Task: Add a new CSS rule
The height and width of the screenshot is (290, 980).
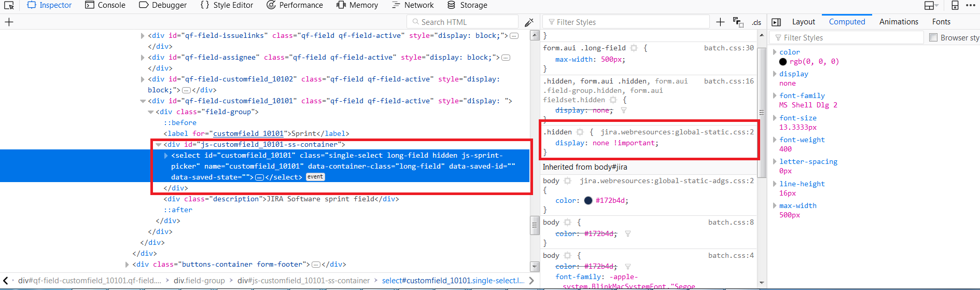Action: 720,22
